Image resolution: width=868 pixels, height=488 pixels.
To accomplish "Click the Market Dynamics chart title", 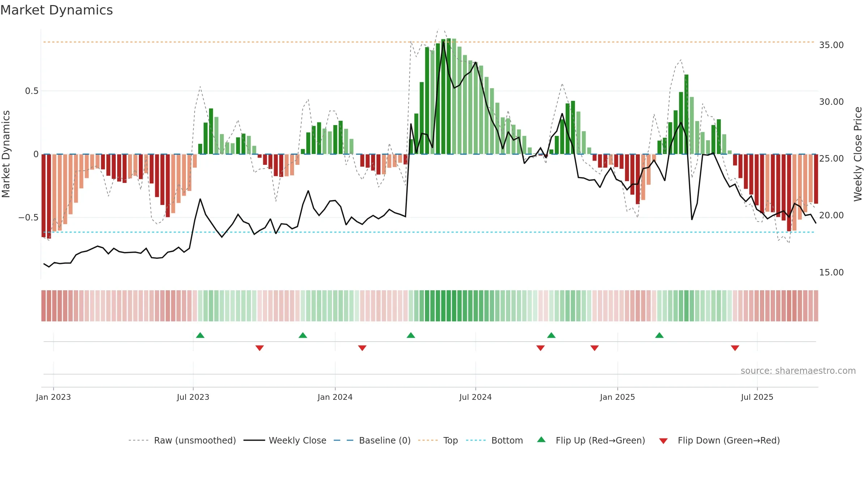I will pos(56,10).
